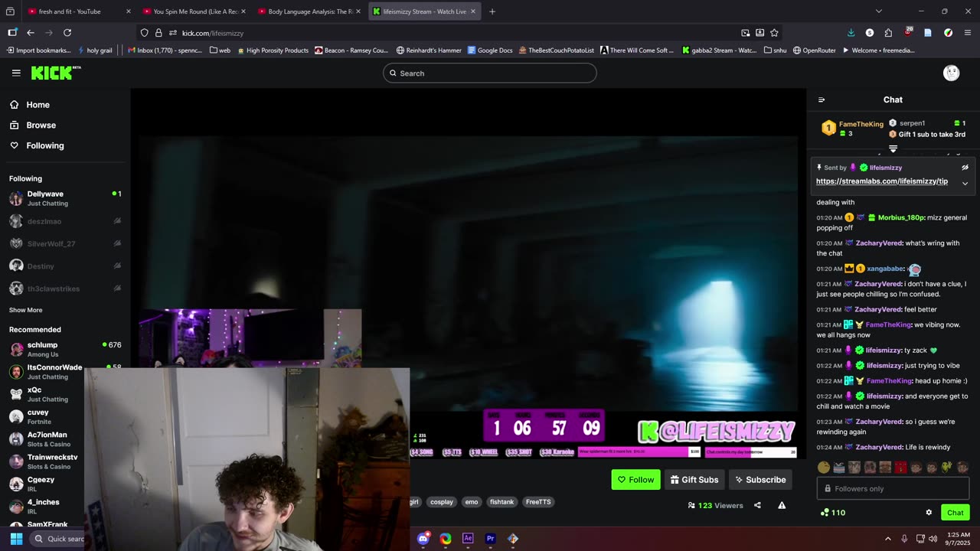Click the Followers only chat input
This screenshot has height=551, width=980.
point(893,488)
